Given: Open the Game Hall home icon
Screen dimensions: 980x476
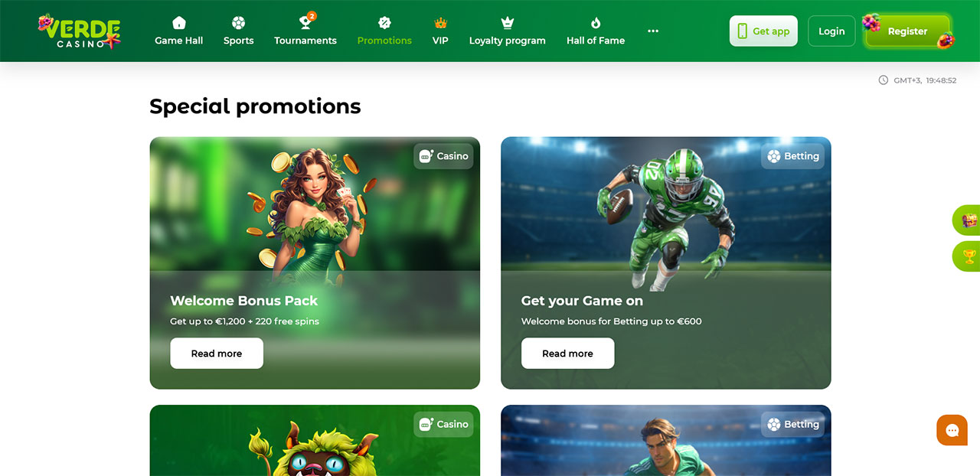Looking at the screenshot, I should tap(179, 22).
